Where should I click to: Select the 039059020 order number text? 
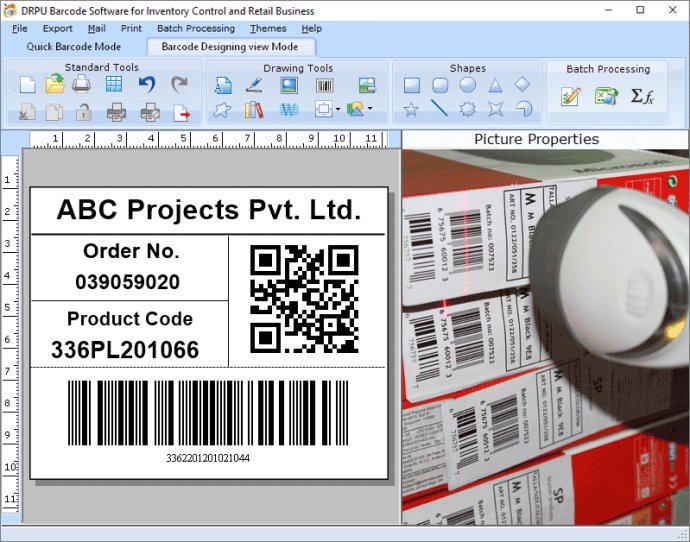pyautogui.click(x=128, y=282)
